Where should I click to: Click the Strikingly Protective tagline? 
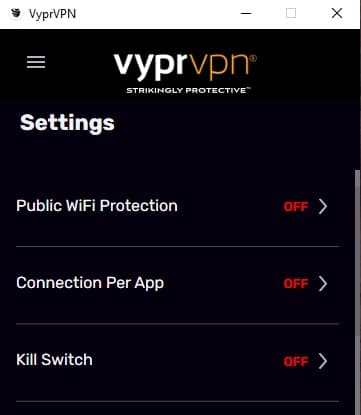click(x=188, y=90)
